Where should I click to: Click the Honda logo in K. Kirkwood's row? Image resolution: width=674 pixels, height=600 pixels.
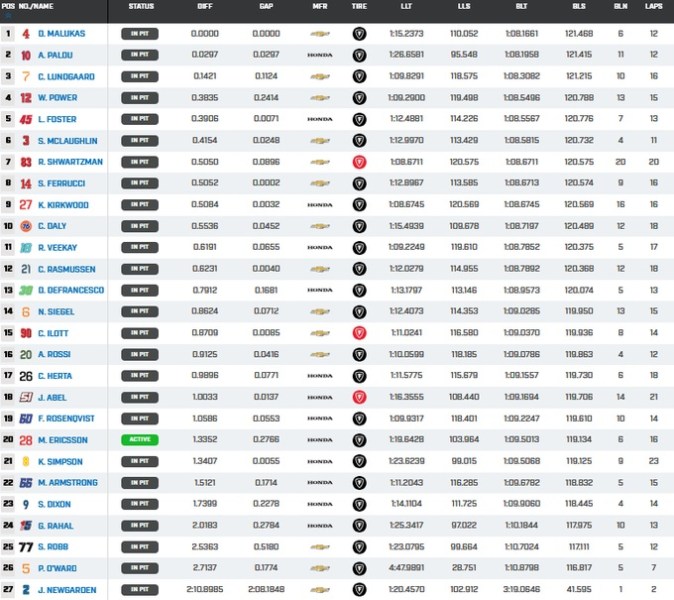pos(320,205)
